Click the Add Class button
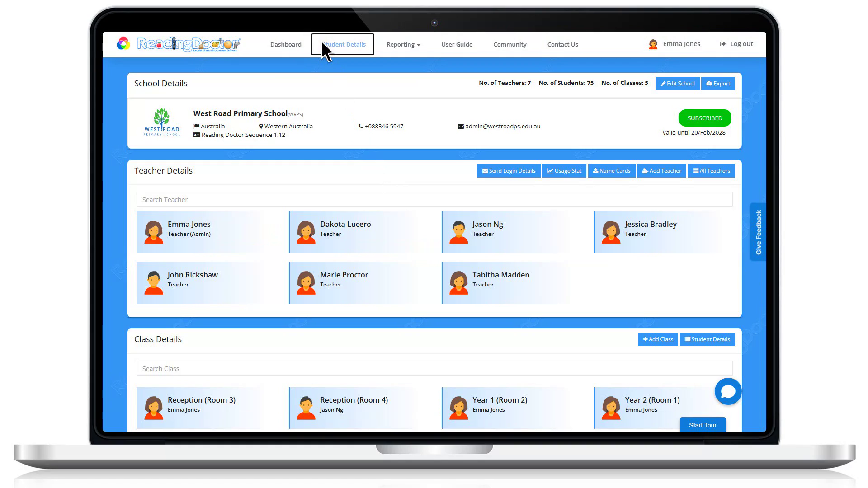The height and width of the screenshot is (488, 868). tap(658, 339)
